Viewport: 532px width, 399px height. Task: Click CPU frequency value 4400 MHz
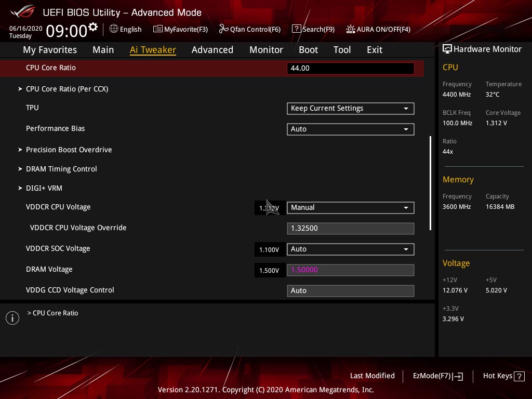(457, 95)
